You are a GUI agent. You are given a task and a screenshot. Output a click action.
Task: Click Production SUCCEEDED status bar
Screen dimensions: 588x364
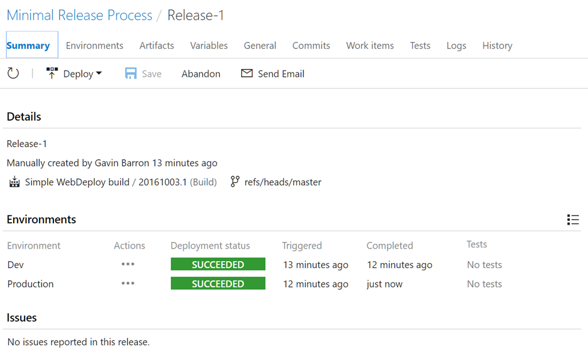coord(218,284)
